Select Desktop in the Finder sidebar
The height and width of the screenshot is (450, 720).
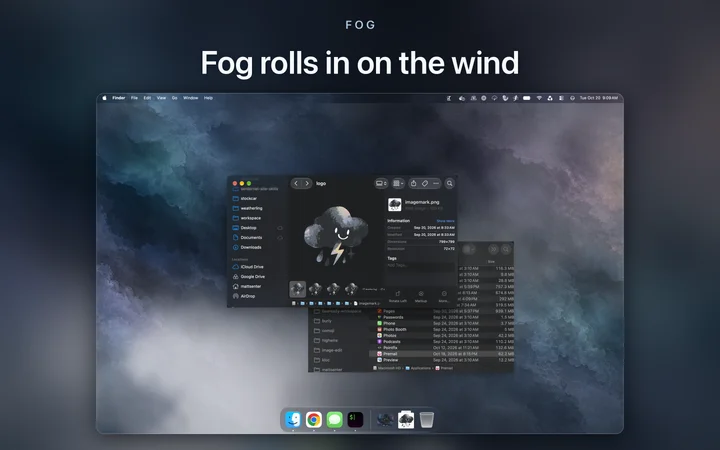click(x=245, y=228)
